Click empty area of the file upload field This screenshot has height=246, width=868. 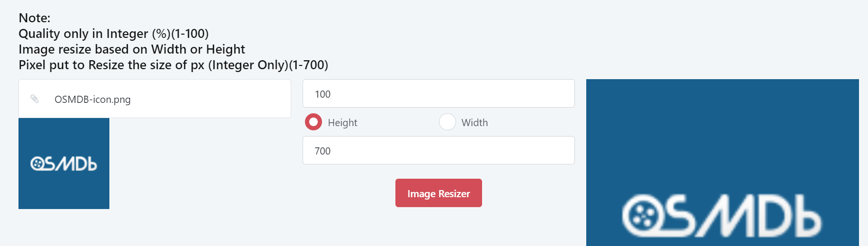pyautogui.click(x=213, y=99)
